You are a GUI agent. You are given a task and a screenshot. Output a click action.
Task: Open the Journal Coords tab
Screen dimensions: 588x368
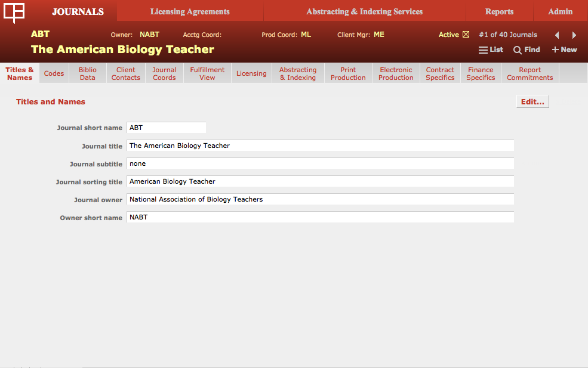click(x=164, y=73)
